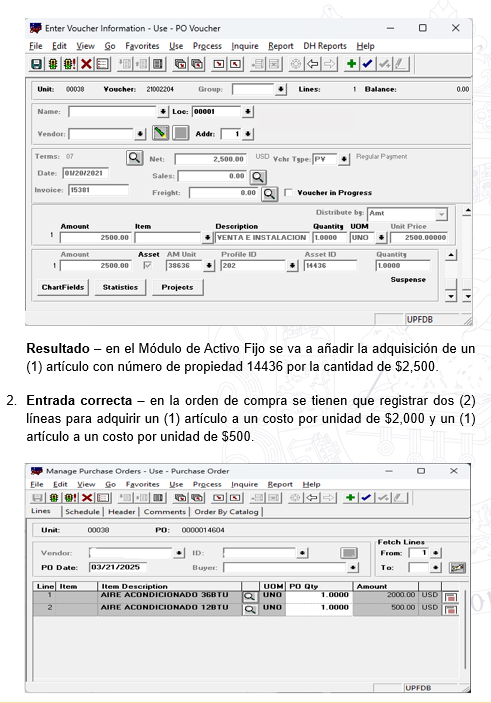Image resolution: width=491 pixels, height=703 pixels.
Task: Open the UOM UNO dropdown arrow in voucher line
Action: pos(381,238)
